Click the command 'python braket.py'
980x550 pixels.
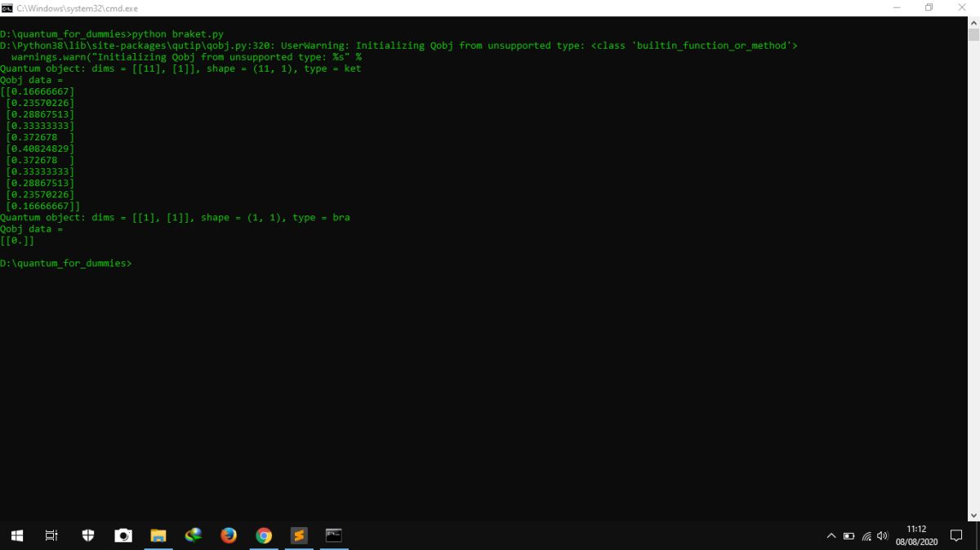[x=177, y=34]
